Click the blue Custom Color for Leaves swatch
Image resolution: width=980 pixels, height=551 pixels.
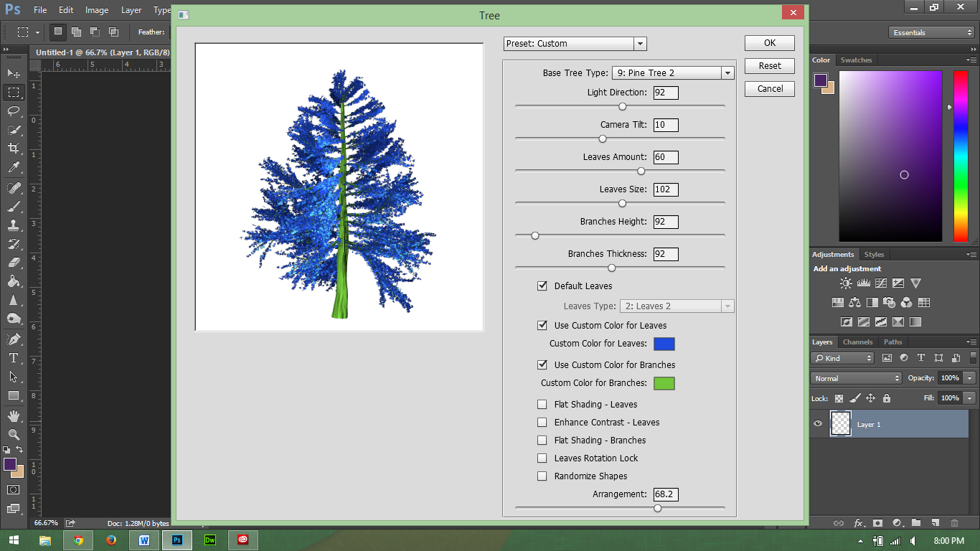coord(664,344)
